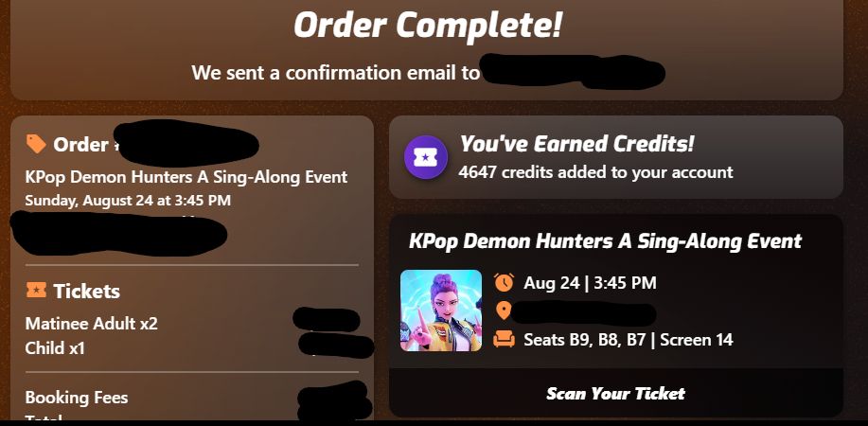Click the Order Complete! heading

point(427,26)
